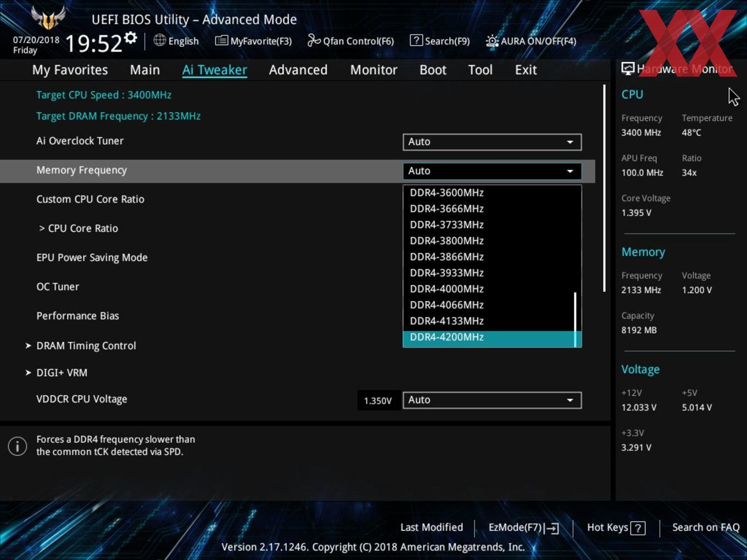Click the Qfan Control fan icon

pos(314,40)
